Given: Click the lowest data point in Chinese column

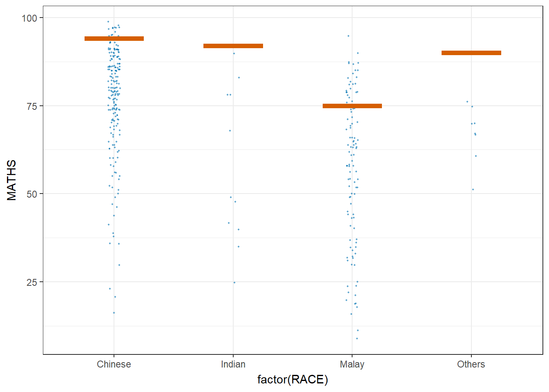Looking at the screenshot, I should click(114, 313).
